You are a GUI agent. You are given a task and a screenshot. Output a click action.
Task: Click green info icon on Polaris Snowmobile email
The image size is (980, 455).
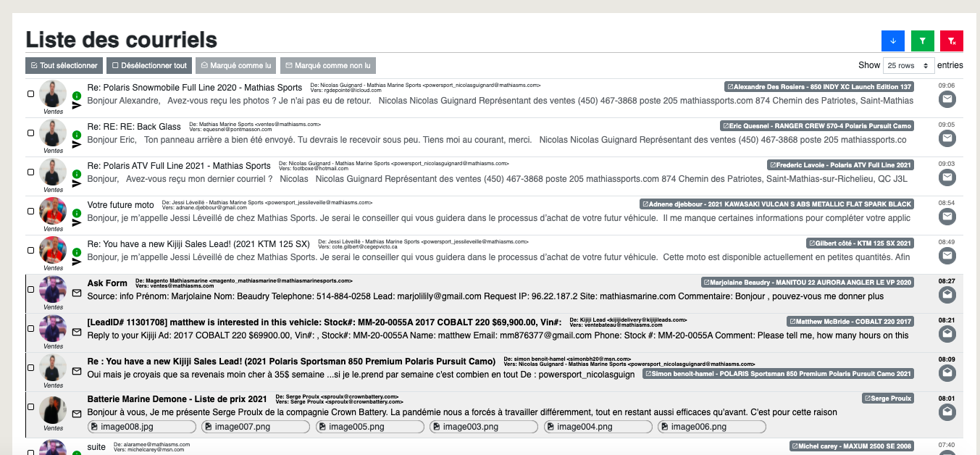77,96
